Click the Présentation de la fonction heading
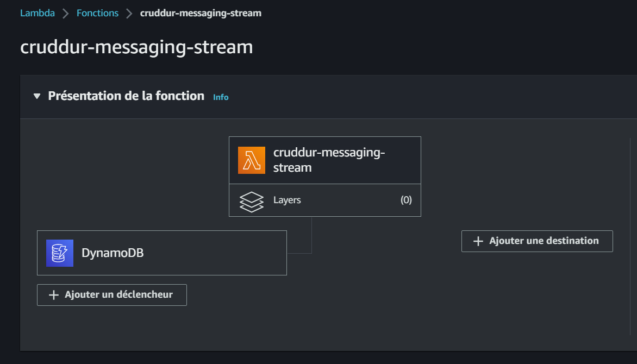This screenshot has height=364, width=637. 126,96
